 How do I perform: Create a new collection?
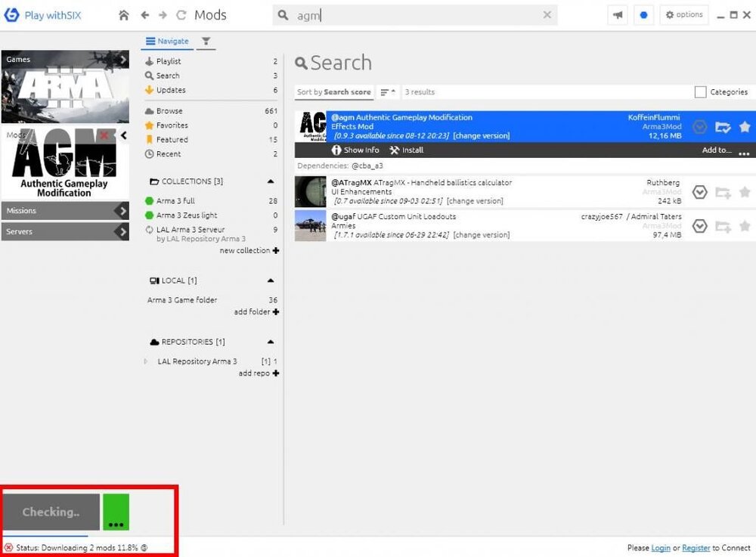pos(249,251)
